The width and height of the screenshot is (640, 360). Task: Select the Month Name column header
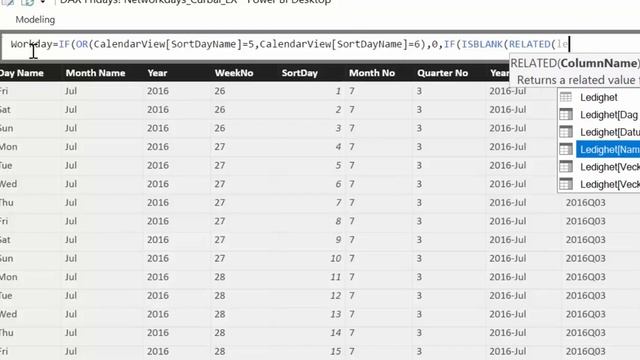pos(96,73)
